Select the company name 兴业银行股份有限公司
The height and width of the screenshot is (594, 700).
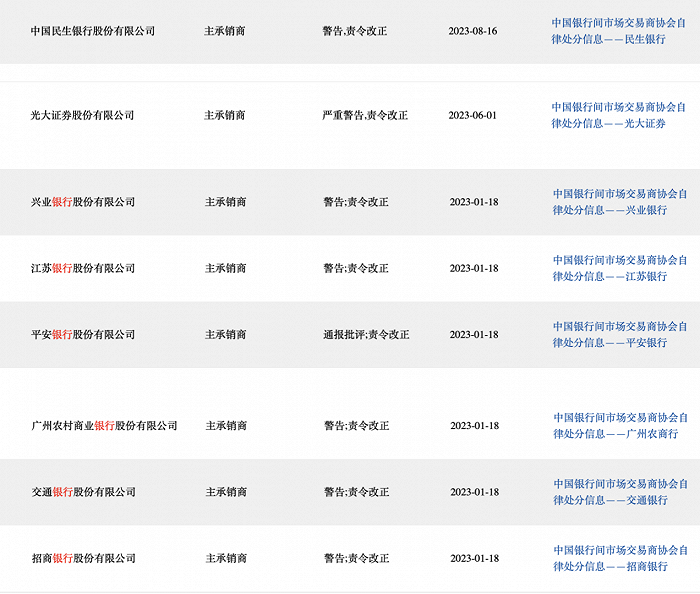(x=83, y=202)
